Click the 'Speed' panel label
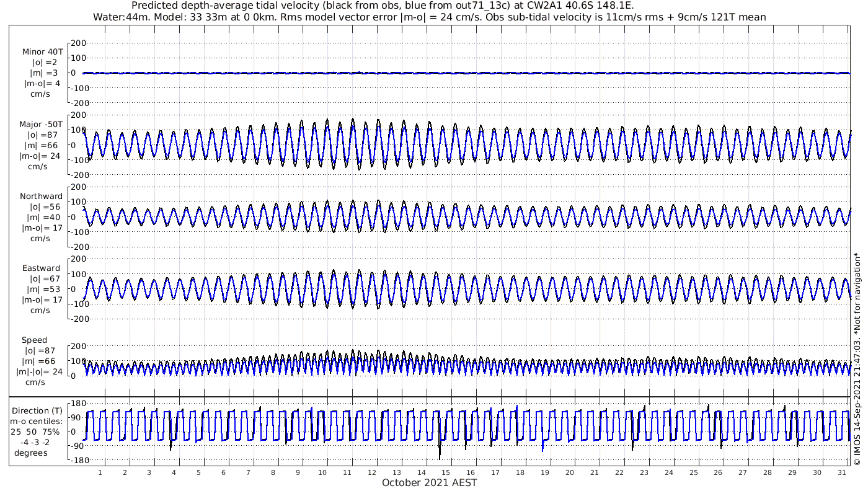 (34, 340)
